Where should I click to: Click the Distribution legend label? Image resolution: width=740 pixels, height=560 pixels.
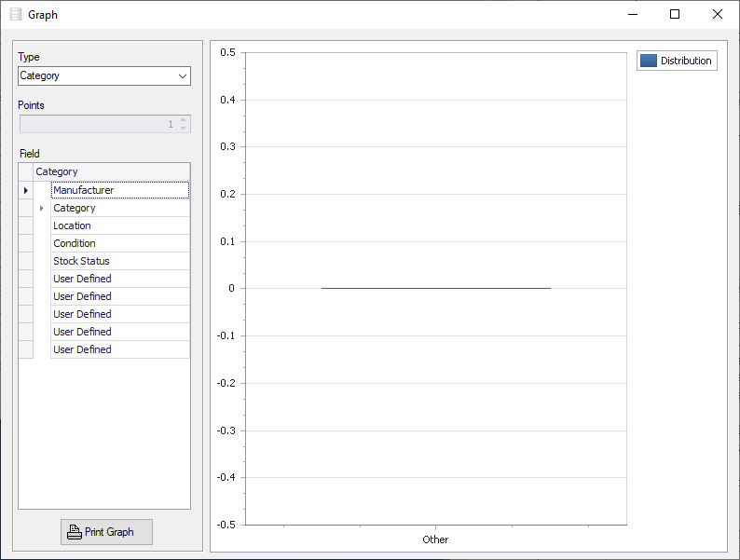click(x=686, y=61)
